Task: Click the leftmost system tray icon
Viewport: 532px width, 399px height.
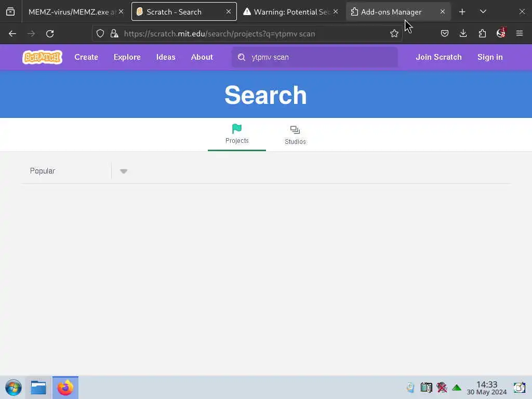Action: [x=410, y=388]
